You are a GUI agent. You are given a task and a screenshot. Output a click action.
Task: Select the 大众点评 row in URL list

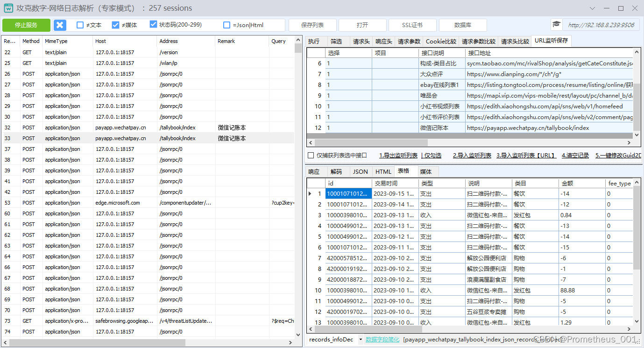pyautogui.click(x=470, y=74)
